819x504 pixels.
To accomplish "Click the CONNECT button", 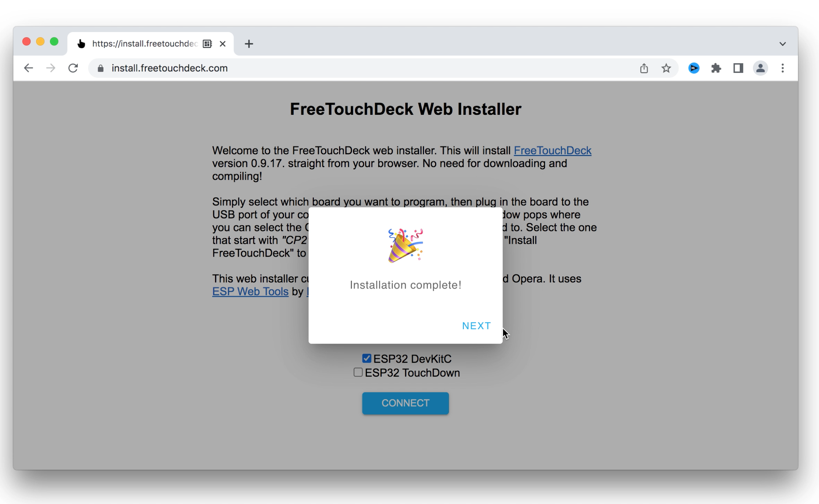I will point(405,403).
